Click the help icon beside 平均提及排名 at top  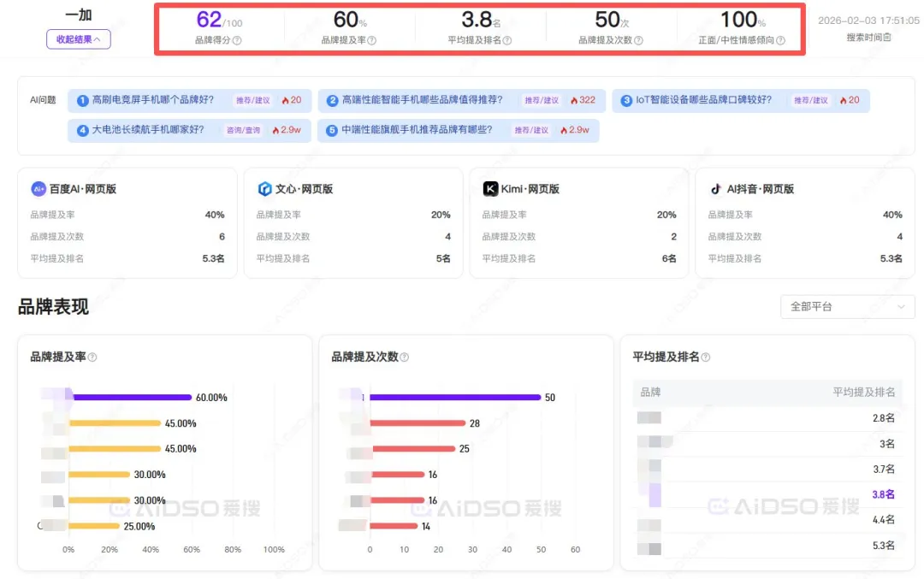507,40
